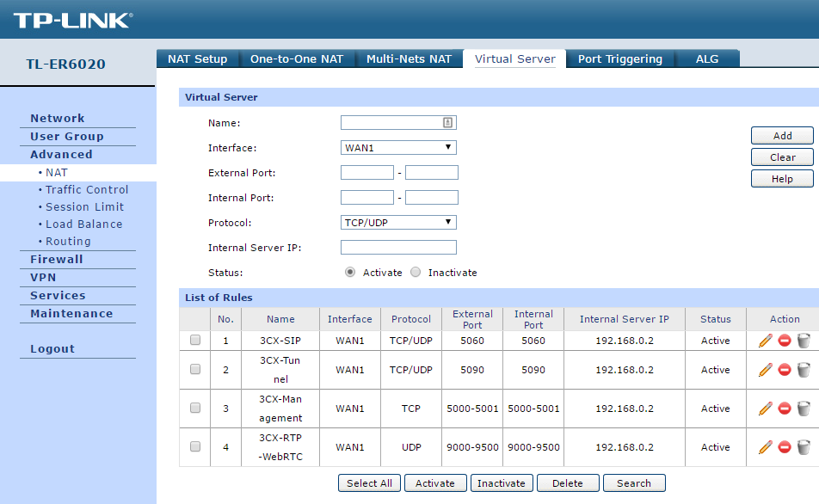Open the Maintenance menu in sidebar
819x504 pixels.
pos(71,313)
